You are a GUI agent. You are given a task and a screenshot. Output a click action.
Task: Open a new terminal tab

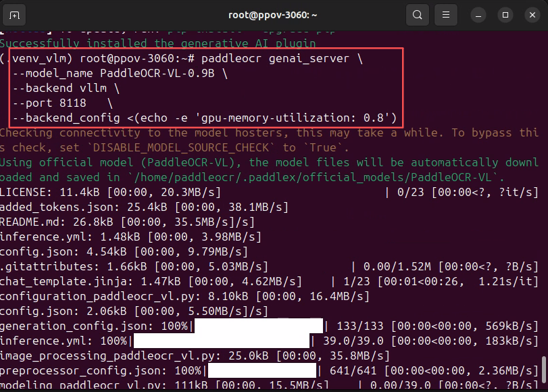[x=14, y=15]
